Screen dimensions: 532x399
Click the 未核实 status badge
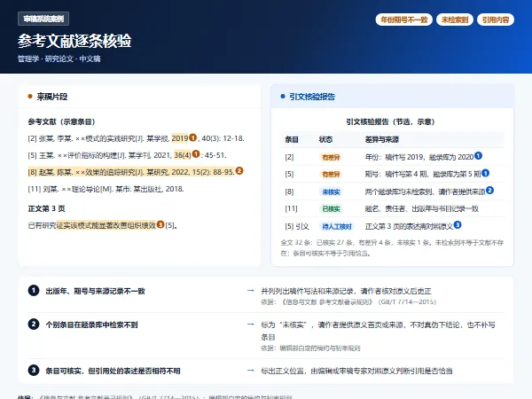331,192
